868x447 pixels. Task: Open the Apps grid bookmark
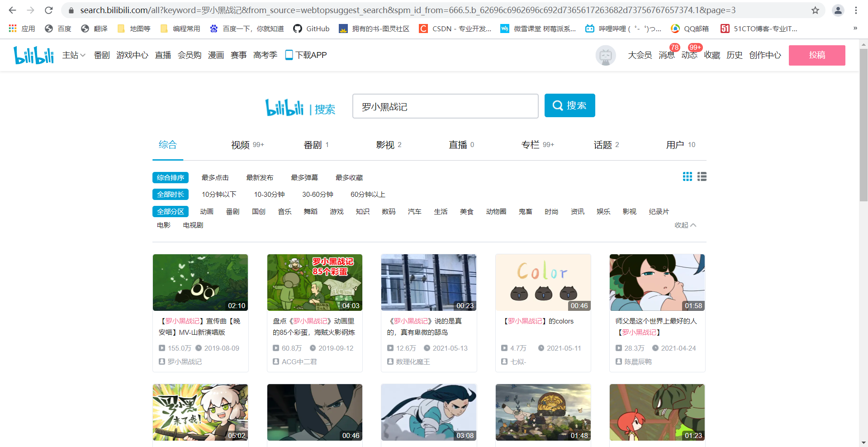[x=22, y=29]
